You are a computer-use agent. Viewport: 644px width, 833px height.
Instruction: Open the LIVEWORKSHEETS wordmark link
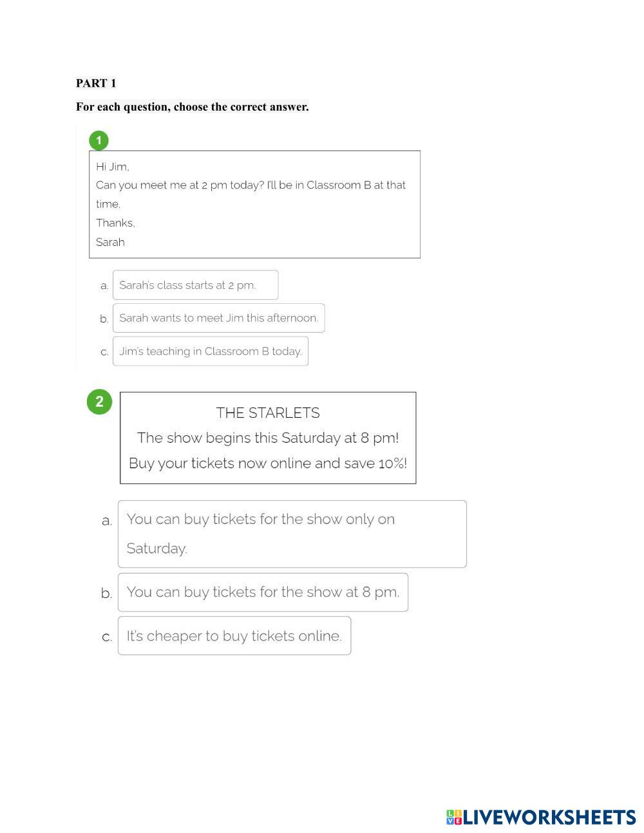coord(549,818)
